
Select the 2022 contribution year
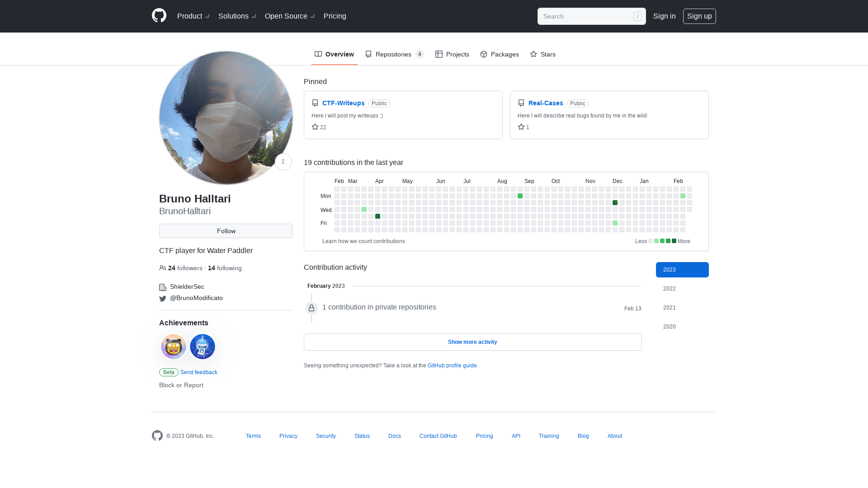coord(669,288)
